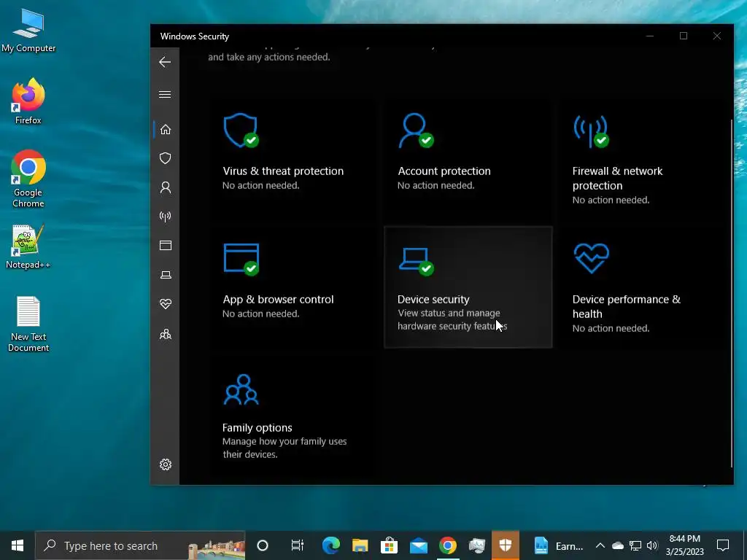The image size is (747, 560).
Task: Open the hamburger navigation menu
Action: pos(165,94)
